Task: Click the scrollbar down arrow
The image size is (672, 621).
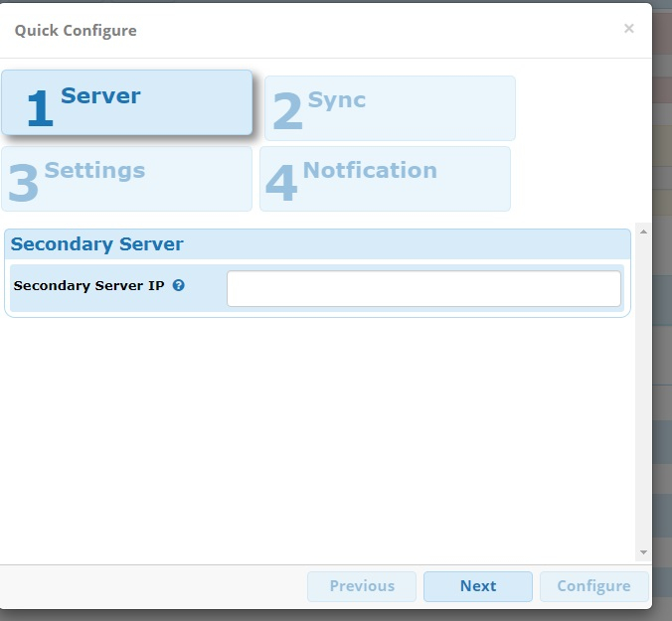Action: [x=643, y=551]
